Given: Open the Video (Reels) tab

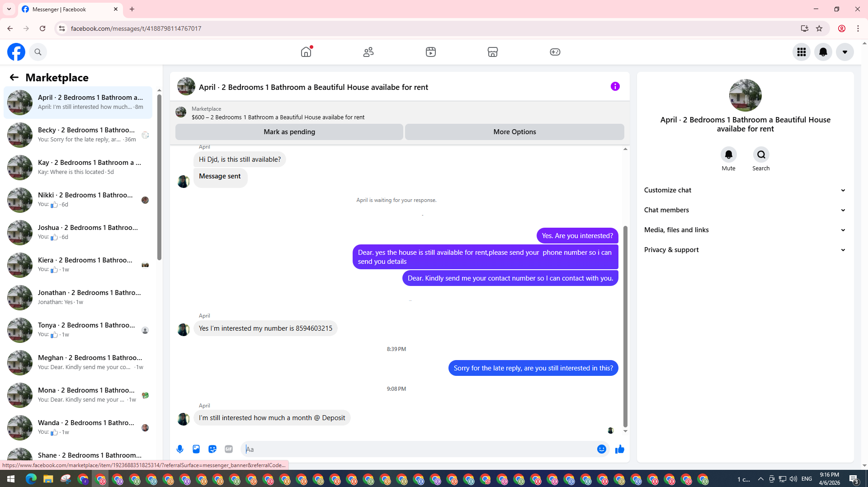Looking at the screenshot, I should 431,52.
